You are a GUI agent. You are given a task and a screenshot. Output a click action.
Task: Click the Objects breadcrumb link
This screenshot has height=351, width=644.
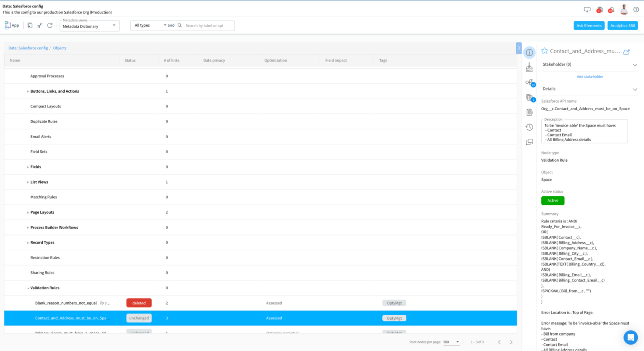click(x=60, y=48)
